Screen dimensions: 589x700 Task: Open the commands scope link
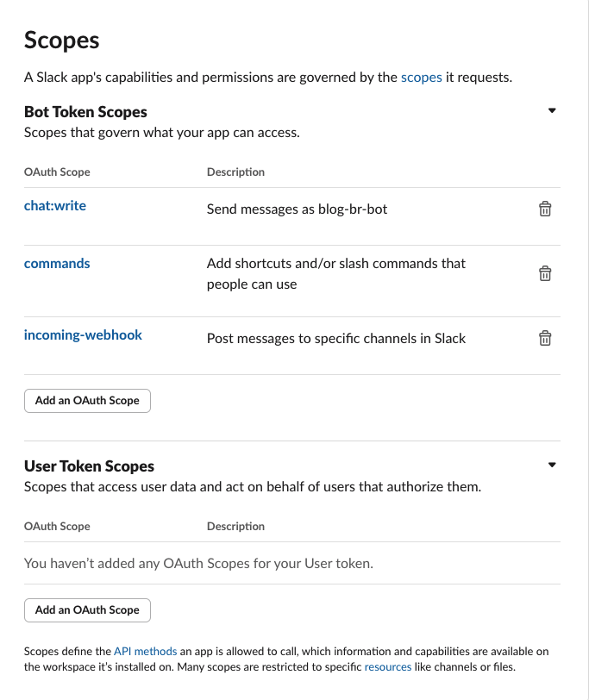coord(57,263)
